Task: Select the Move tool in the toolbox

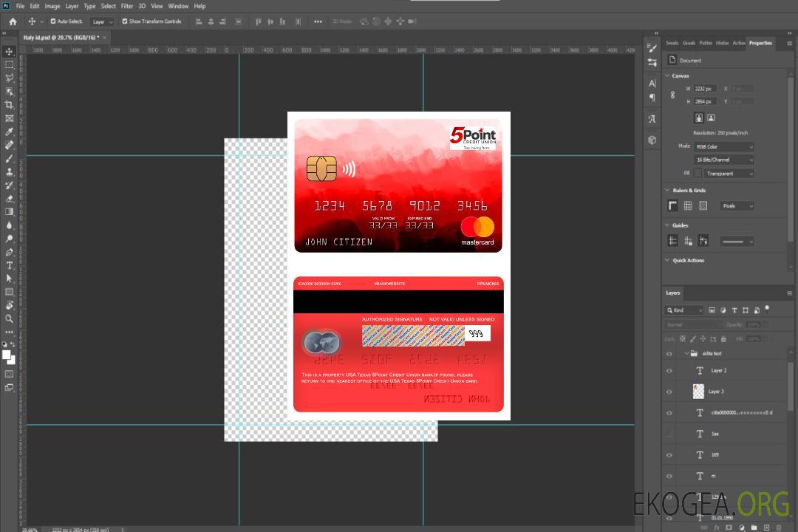Action: click(x=9, y=52)
